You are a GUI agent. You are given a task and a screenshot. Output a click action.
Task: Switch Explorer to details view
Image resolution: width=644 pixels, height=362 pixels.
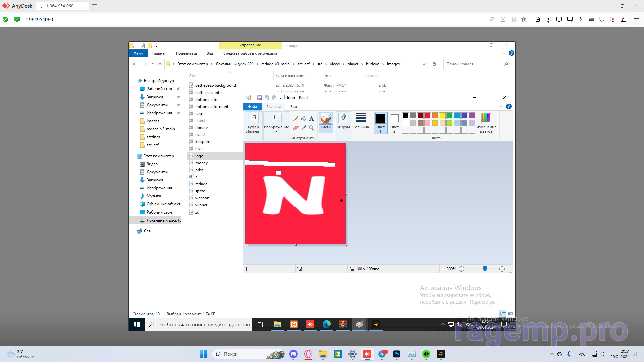503,314
